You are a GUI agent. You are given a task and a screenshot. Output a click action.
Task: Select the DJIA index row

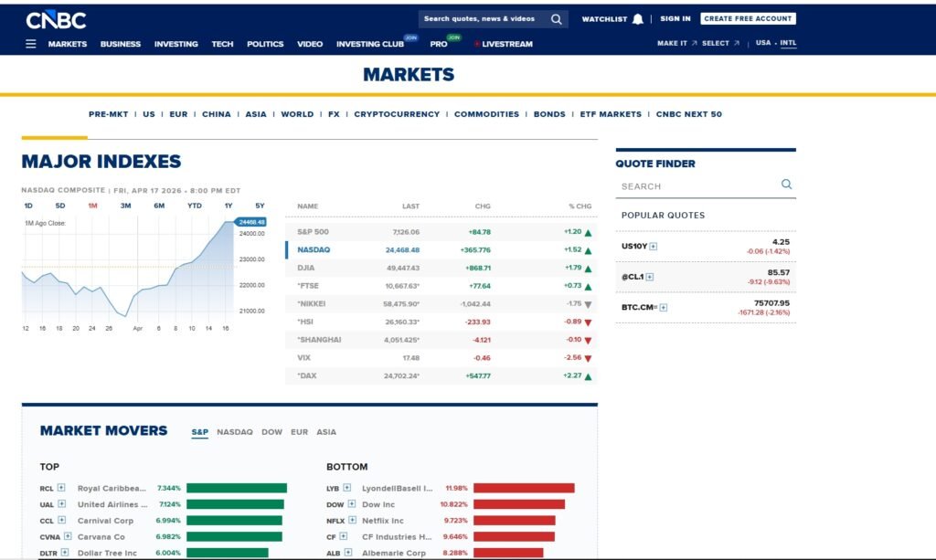coord(441,268)
